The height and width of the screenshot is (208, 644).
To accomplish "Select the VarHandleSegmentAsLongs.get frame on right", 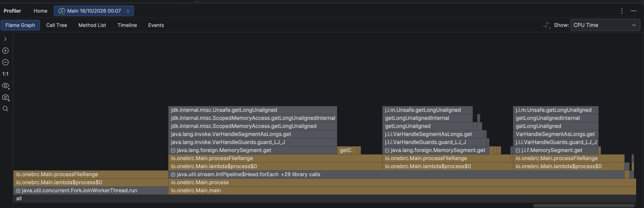I will (555, 134).
